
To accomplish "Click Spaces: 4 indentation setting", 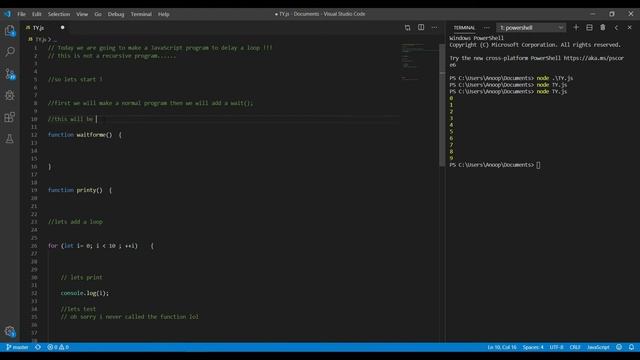I will pos(533,347).
